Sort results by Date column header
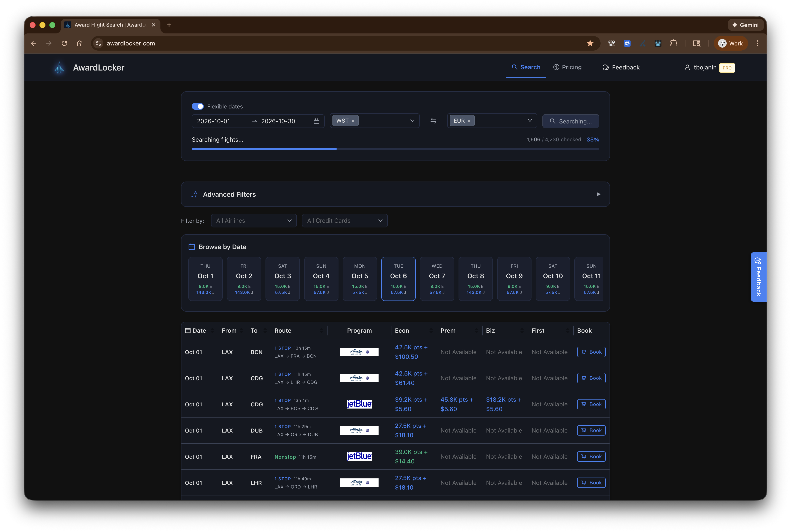Image resolution: width=791 pixels, height=532 pixels. point(199,331)
